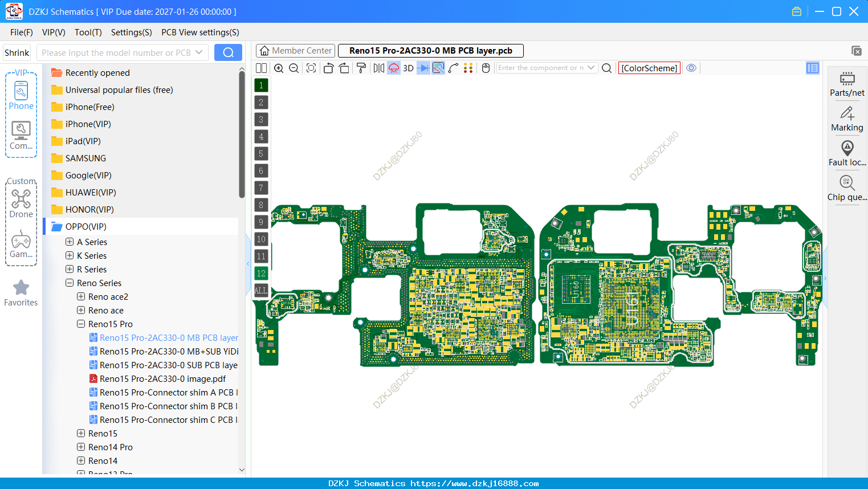Rotate the PCB clockwise
The height and width of the screenshot is (489, 868).
coord(344,68)
